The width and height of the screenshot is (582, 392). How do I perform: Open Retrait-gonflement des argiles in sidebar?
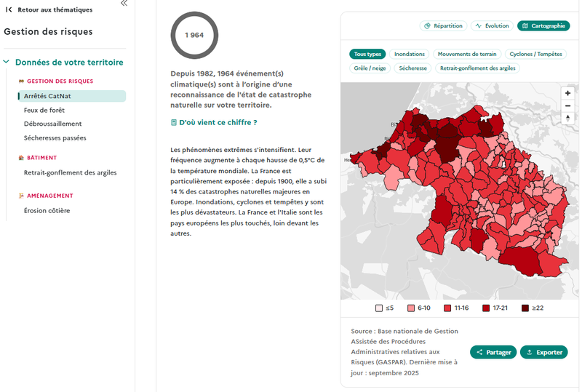pyautogui.click(x=70, y=172)
